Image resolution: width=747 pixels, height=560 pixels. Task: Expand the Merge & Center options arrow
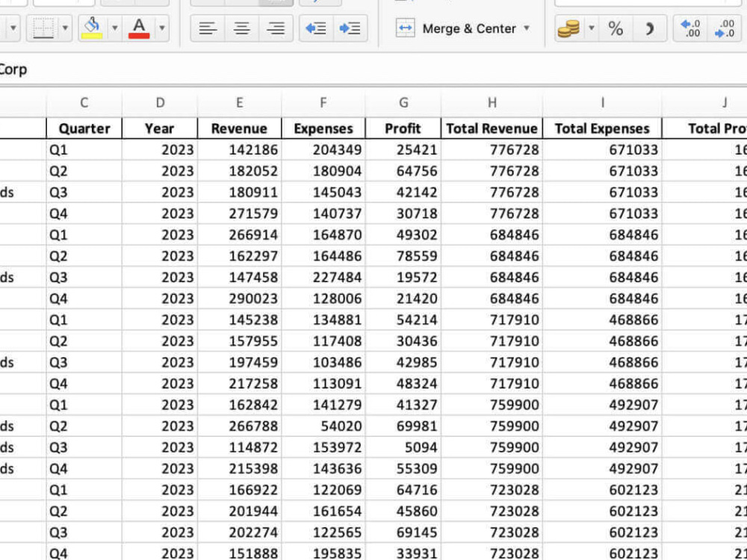(527, 28)
